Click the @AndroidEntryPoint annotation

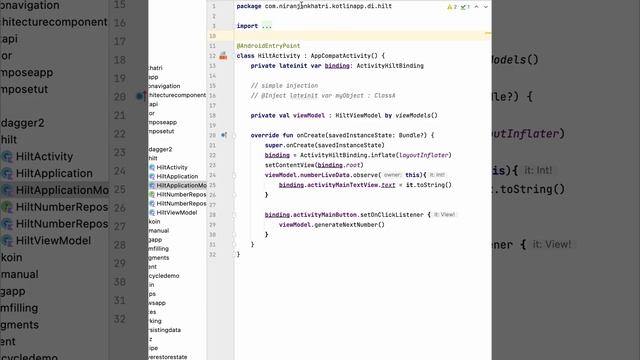268,46
